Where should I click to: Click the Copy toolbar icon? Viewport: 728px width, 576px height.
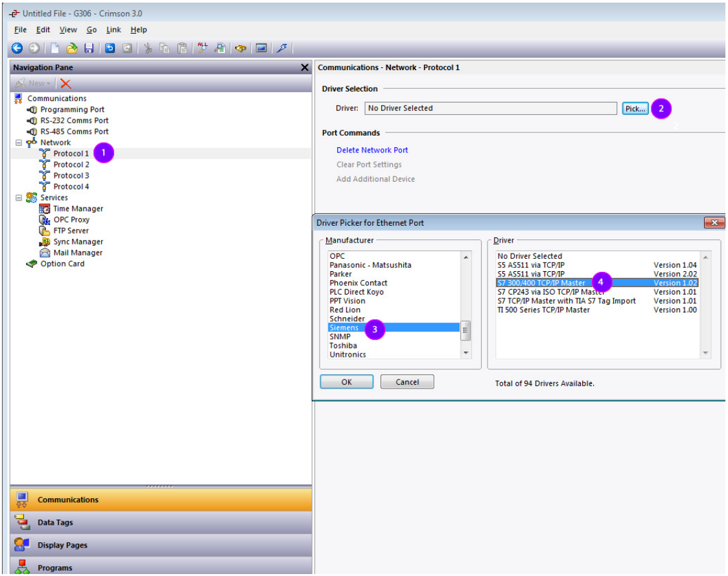click(165, 48)
